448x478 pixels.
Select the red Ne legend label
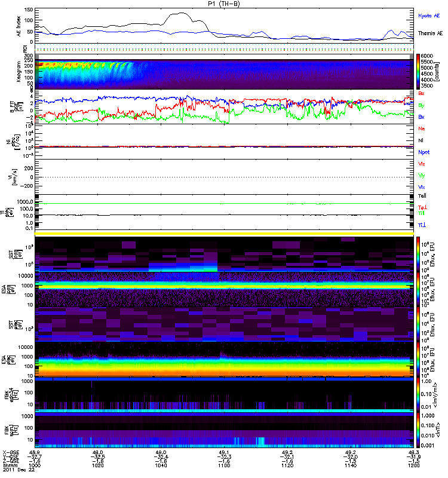(x=422, y=128)
